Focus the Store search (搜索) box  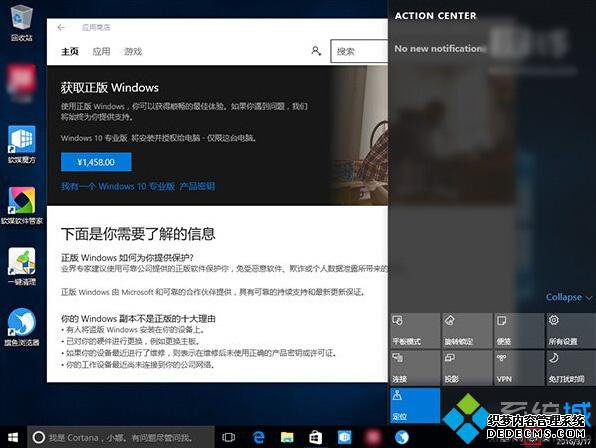click(359, 51)
